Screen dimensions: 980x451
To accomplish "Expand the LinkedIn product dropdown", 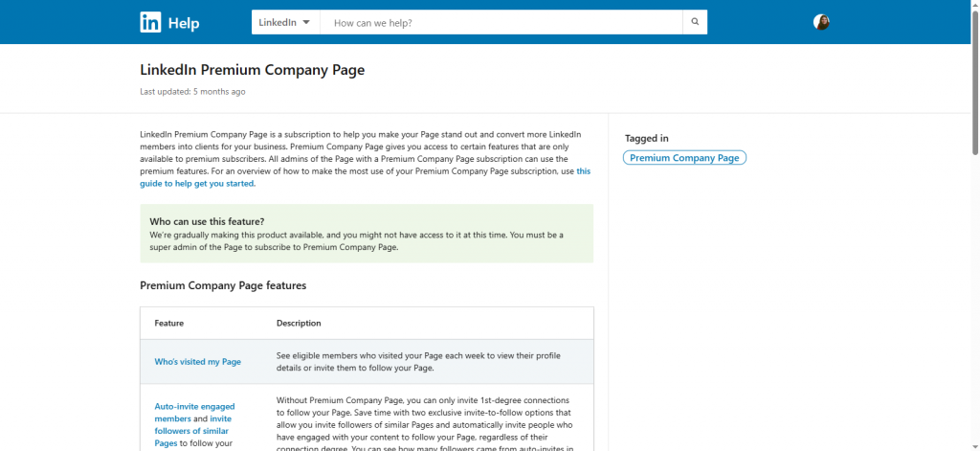I will point(285,22).
